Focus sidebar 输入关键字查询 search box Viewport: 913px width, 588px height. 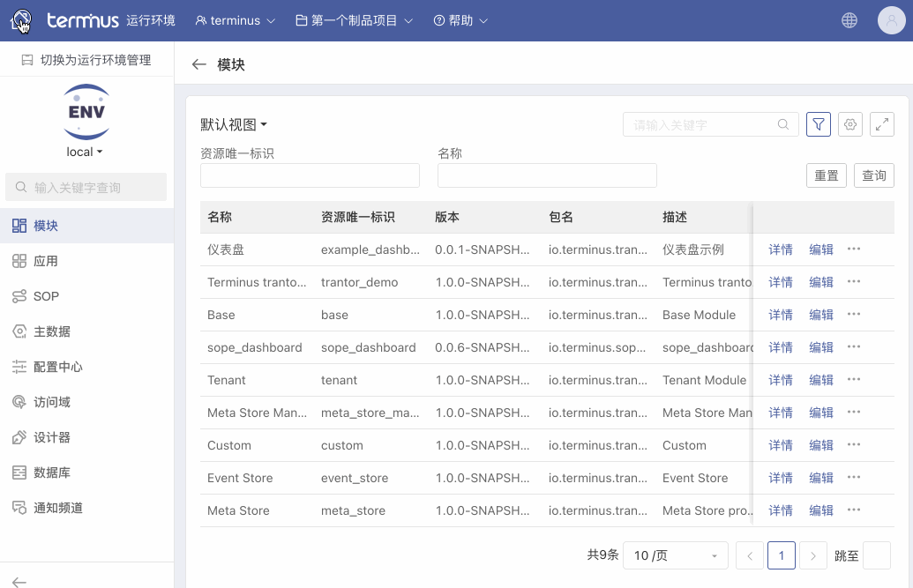[x=86, y=187]
